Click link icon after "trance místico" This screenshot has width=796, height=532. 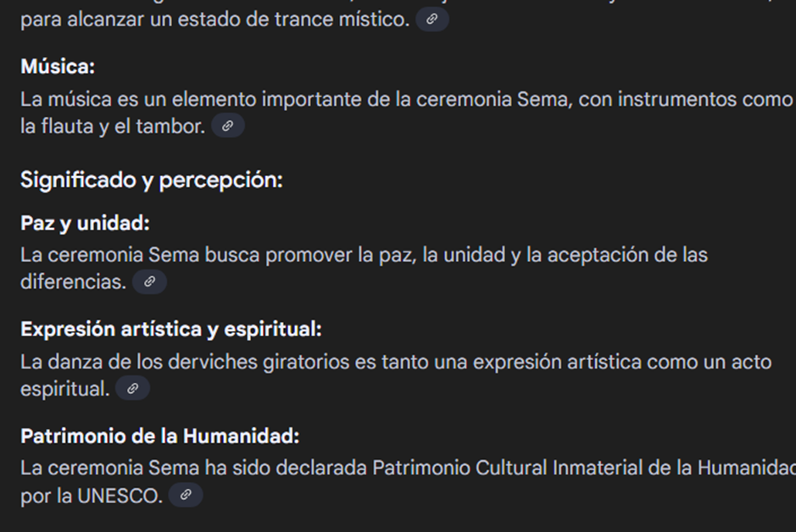click(431, 19)
